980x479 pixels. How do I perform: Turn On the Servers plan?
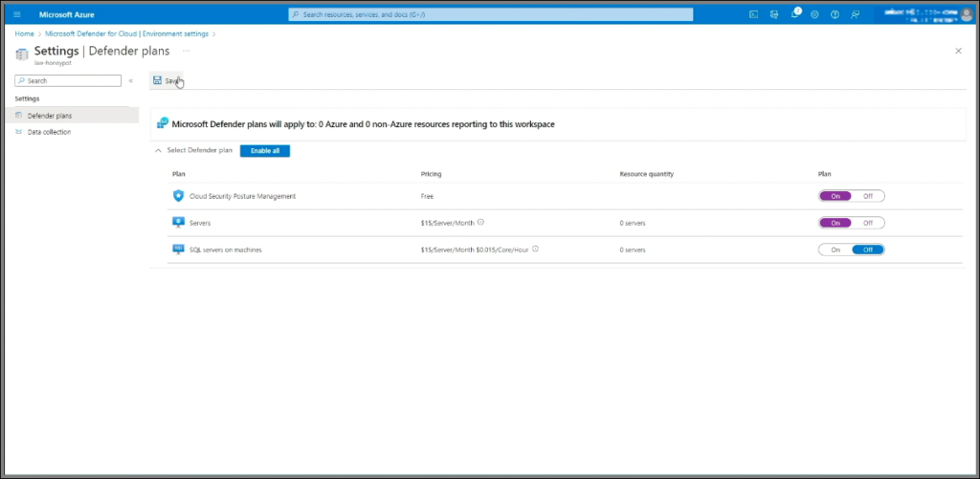(835, 223)
